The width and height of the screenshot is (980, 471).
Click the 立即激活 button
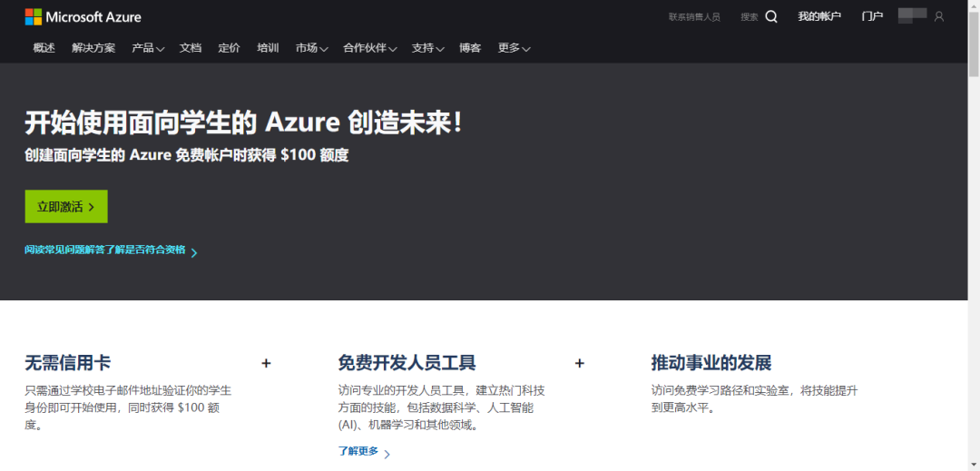coord(66,207)
